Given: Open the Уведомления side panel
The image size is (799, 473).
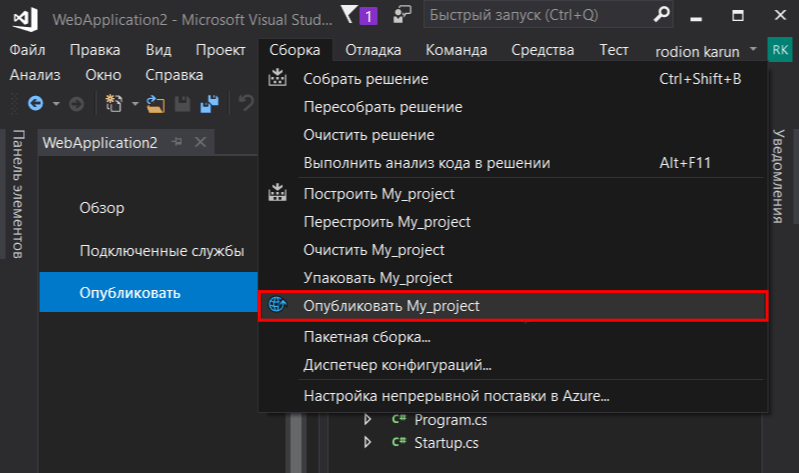Looking at the screenshot, I should (778, 176).
